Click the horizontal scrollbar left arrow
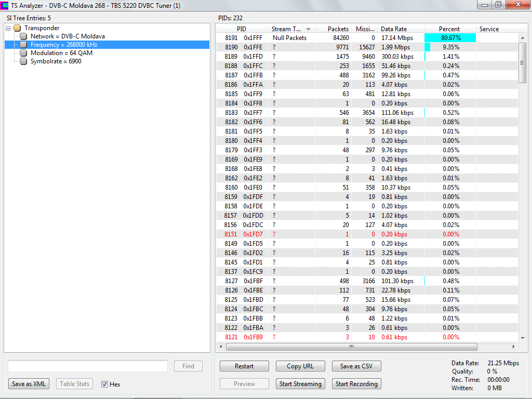The width and height of the screenshot is (532, 399). pyautogui.click(x=221, y=347)
